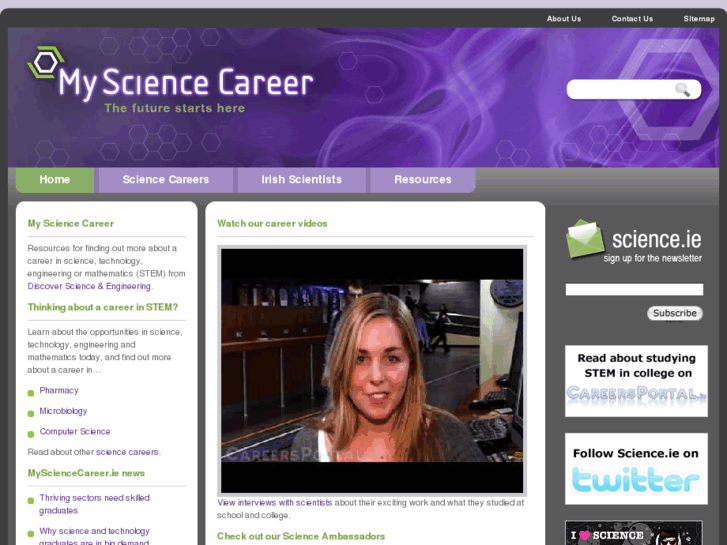Open the Irish Scientists tab
Viewport: 727px width, 545px height.
(301, 180)
